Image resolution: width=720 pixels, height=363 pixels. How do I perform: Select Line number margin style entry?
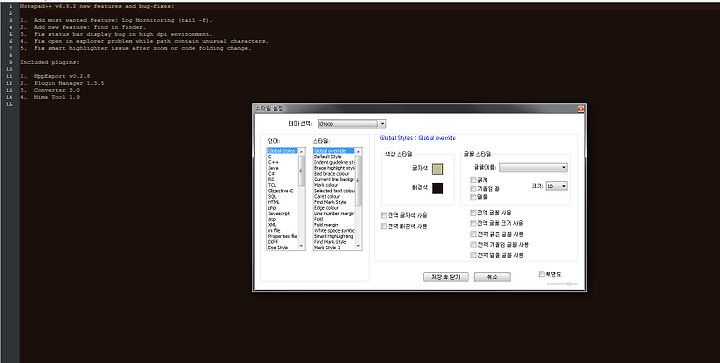point(334,213)
